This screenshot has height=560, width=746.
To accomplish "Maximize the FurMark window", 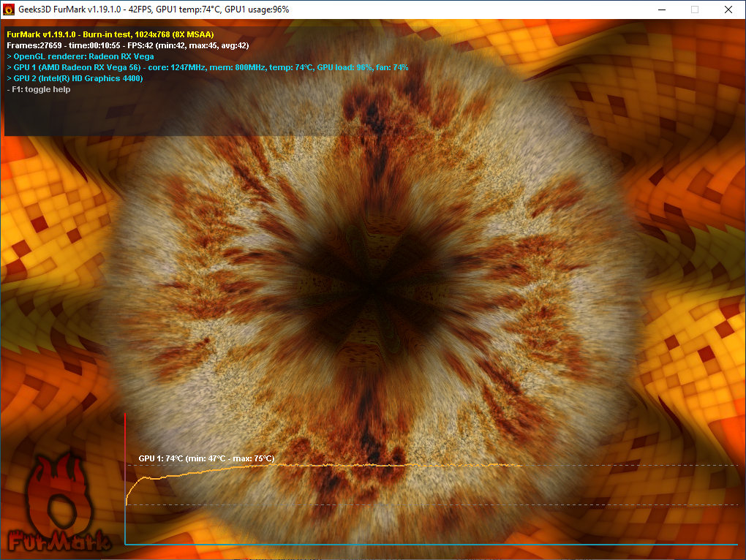I will point(695,10).
